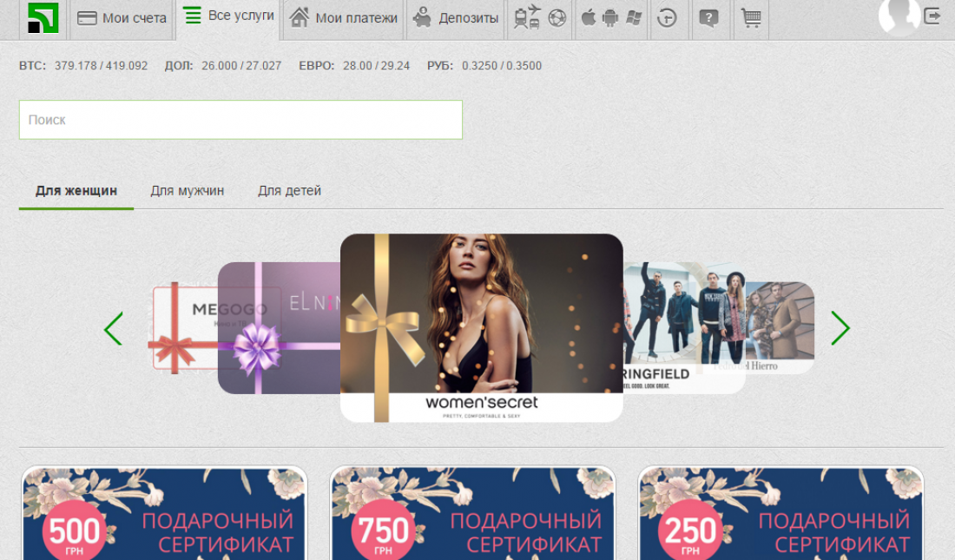955x560 pixels.
Task: Click the Android app icon
Action: coord(610,18)
